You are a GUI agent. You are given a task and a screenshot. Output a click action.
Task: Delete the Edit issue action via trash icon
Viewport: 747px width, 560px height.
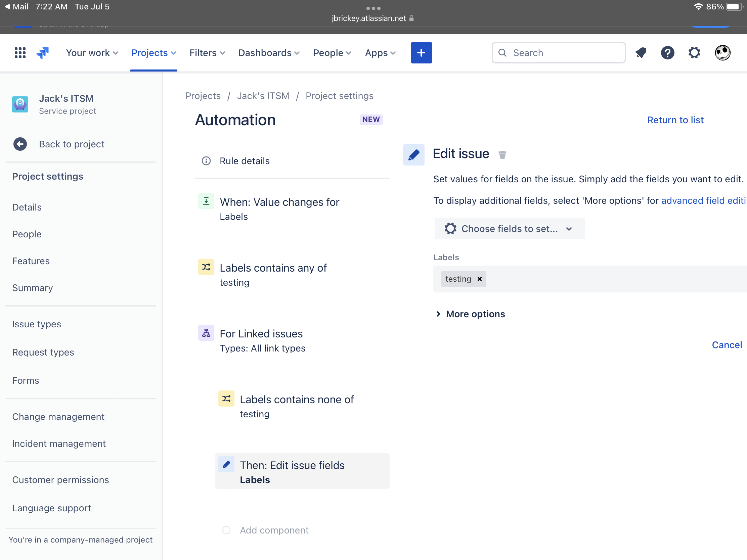pyautogui.click(x=502, y=154)
